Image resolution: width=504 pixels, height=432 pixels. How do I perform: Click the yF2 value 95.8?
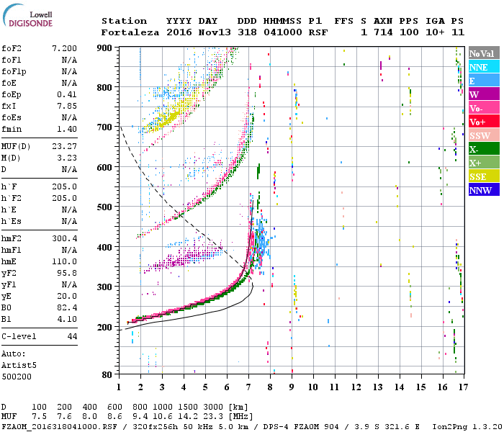[67, 273]
